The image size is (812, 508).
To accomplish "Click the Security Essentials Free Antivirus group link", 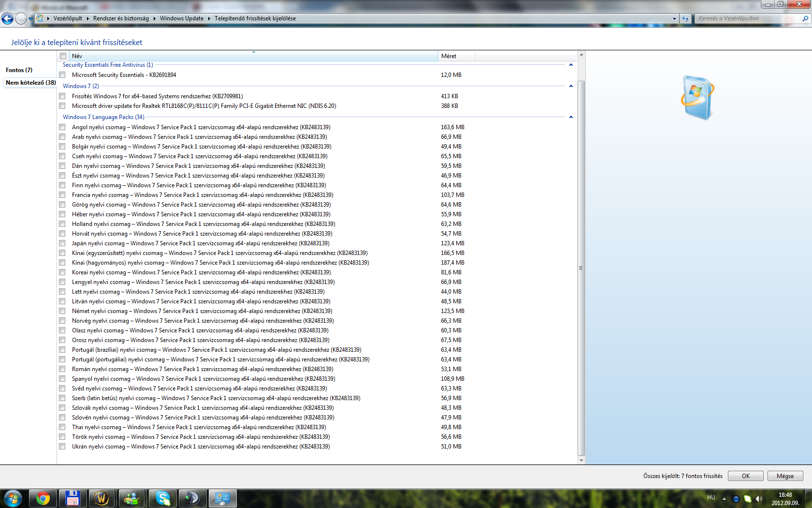I will click(x=108, y=65).
